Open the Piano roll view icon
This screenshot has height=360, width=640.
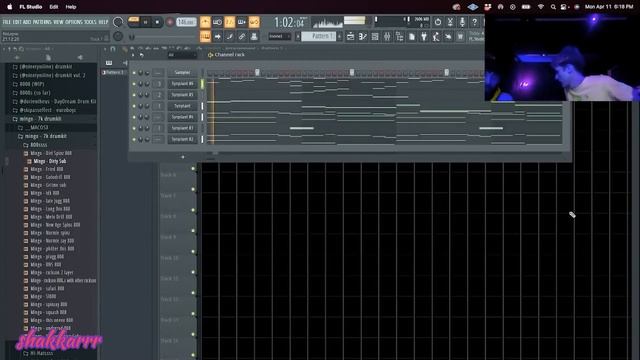(x=363, y=37)
